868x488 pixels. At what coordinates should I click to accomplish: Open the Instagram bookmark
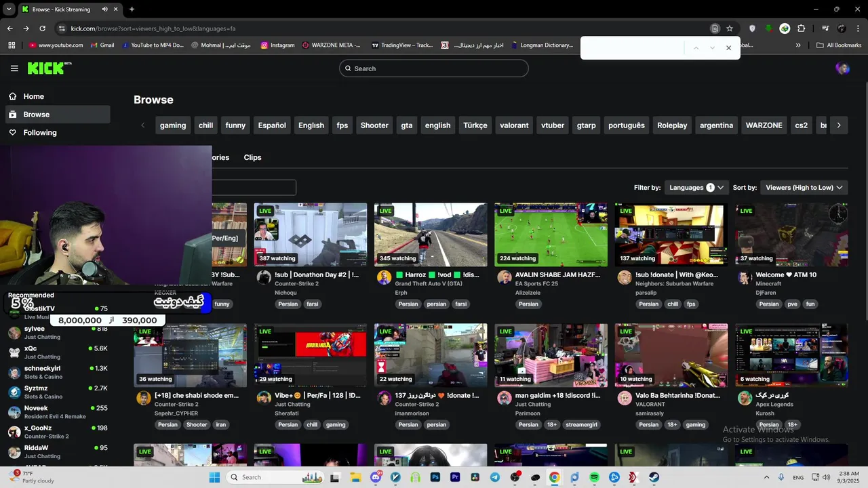[278, 45]
